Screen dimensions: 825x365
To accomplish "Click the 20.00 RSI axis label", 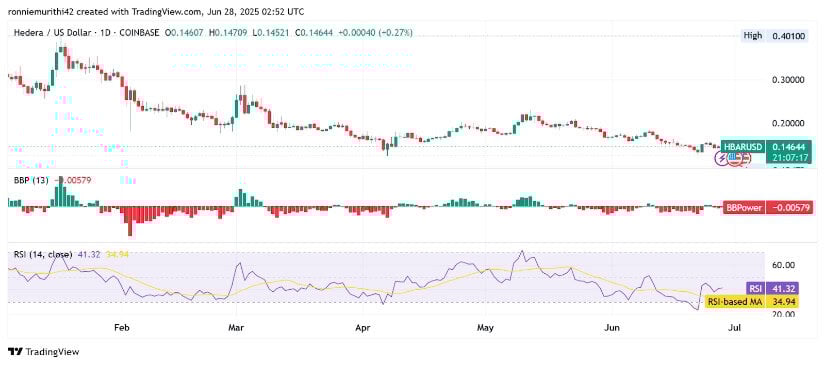I will point(783,314).
